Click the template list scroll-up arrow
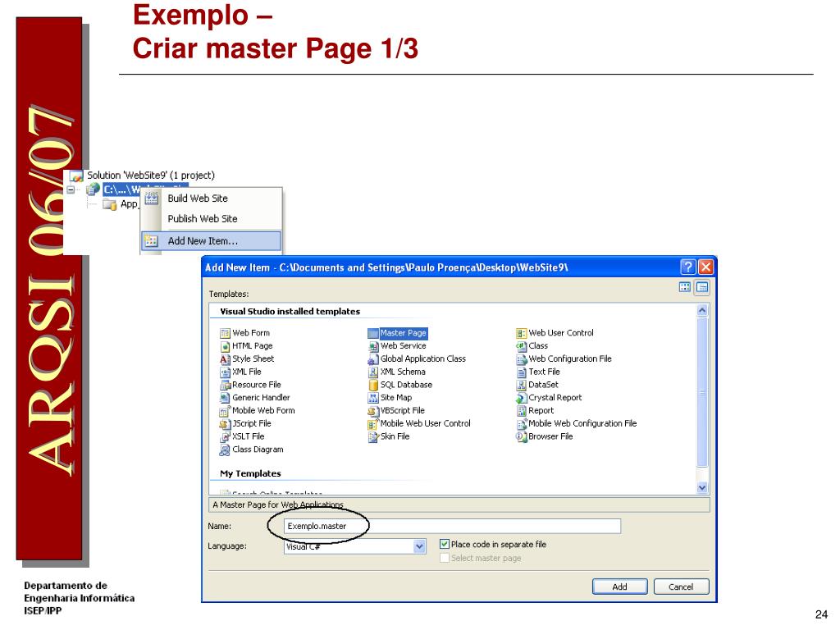Viewport: 840px width, 630px height. tap(702, 310)
